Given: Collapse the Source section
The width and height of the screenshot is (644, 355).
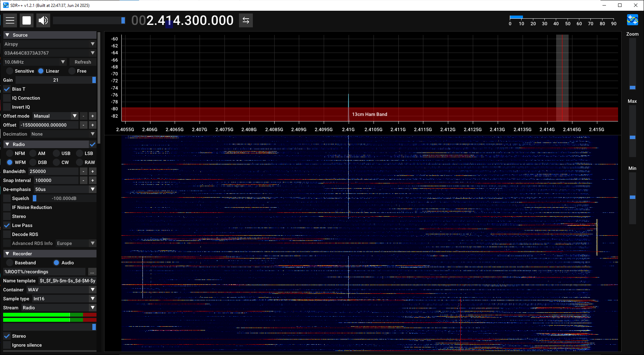Looking at the screenshot, I should [50, 35].
